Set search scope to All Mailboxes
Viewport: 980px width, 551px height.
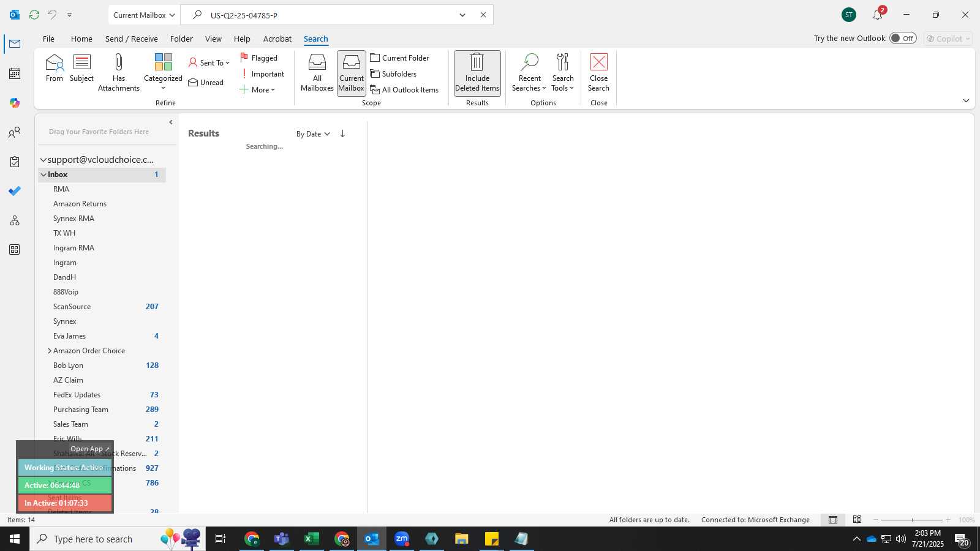tap(317, 72)
